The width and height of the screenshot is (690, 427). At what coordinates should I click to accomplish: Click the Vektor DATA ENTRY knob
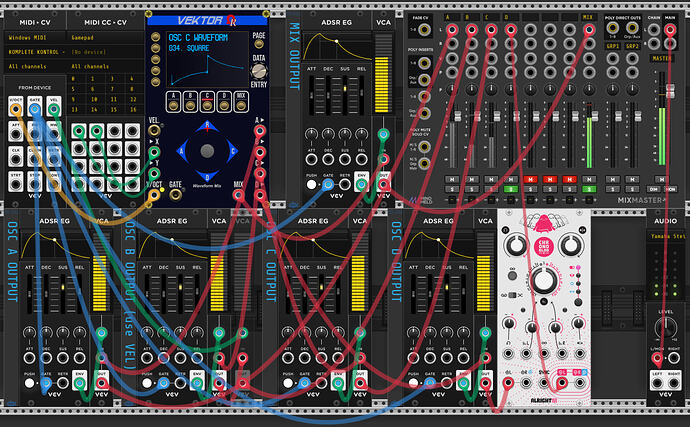(x=259, y=71)
